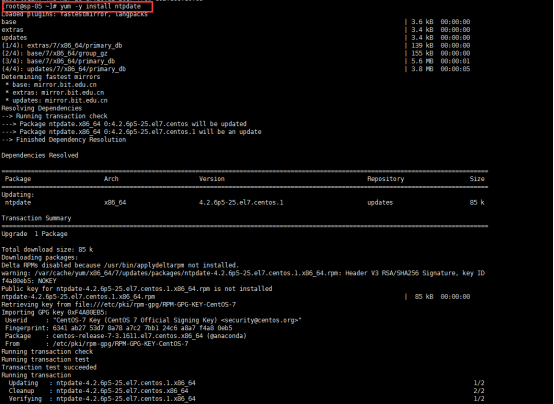Click the '85 k' size table cell

click(477, 203)
